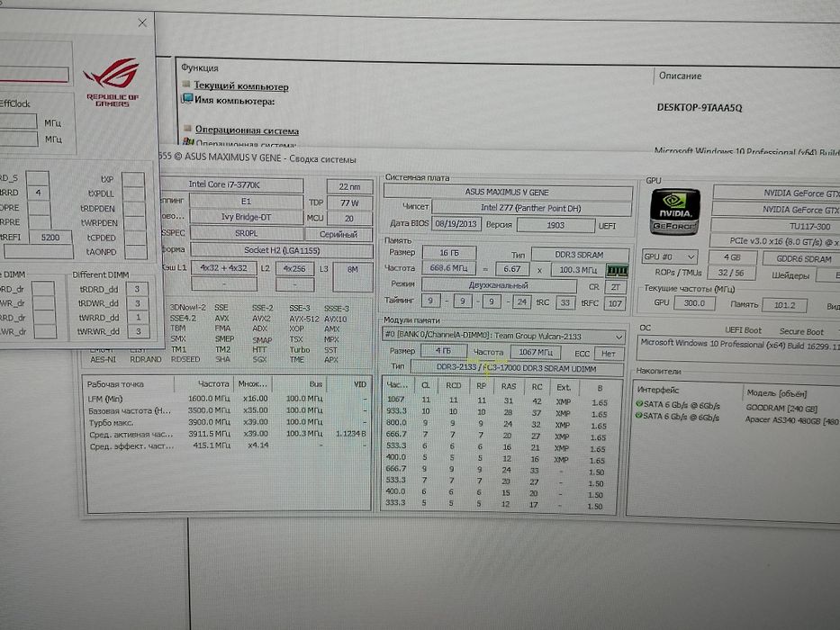Click the computer icon beside Имя компьютера
Viewport: 840px width, 630px height.
(187, 99)
